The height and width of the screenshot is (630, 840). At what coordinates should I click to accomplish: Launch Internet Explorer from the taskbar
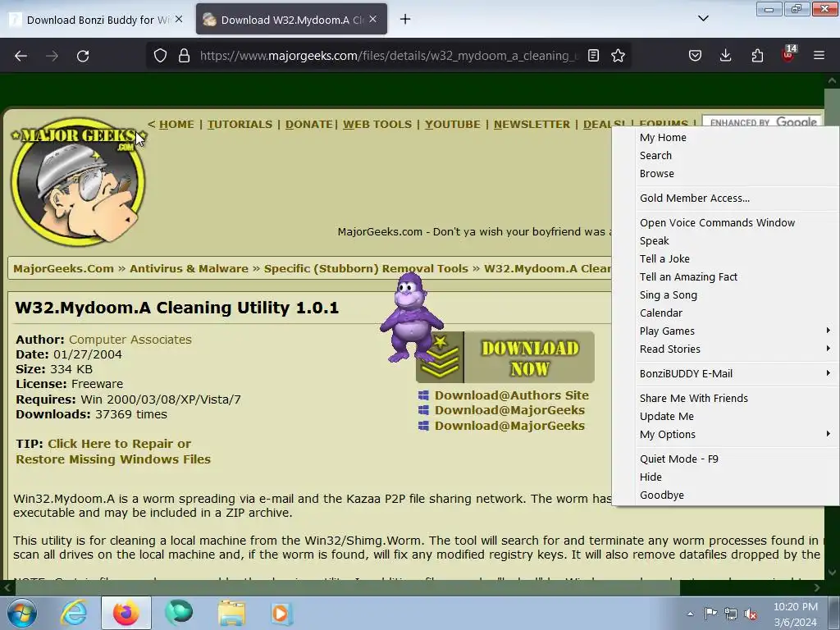point(73,613)
